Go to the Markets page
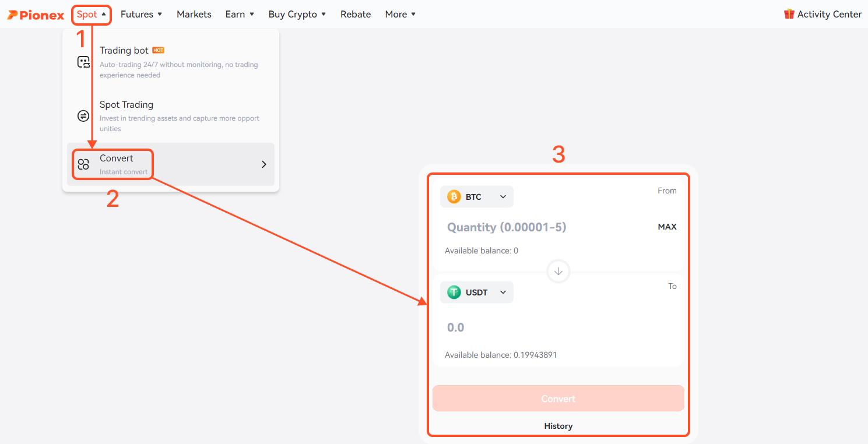The width and height of the screenshot is (868, 444). click(x=194, y=15)
